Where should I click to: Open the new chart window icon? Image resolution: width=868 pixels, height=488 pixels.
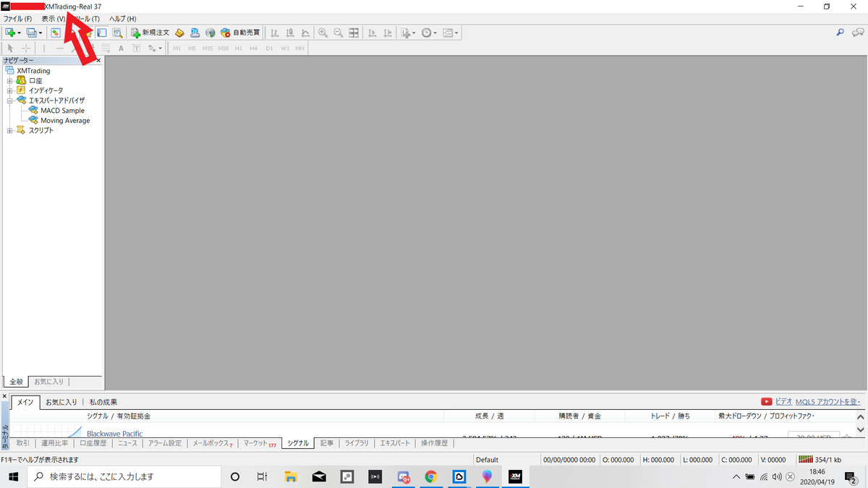pyautogui.click(x=9, y=33)
